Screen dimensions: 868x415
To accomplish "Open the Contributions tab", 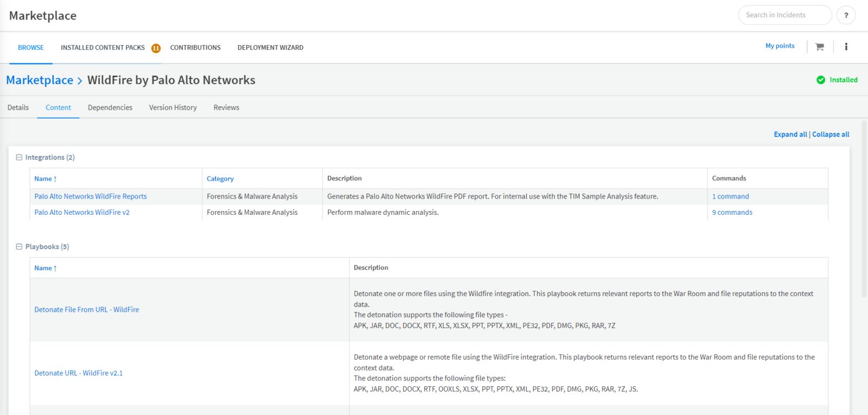I will tap(195, 48).
